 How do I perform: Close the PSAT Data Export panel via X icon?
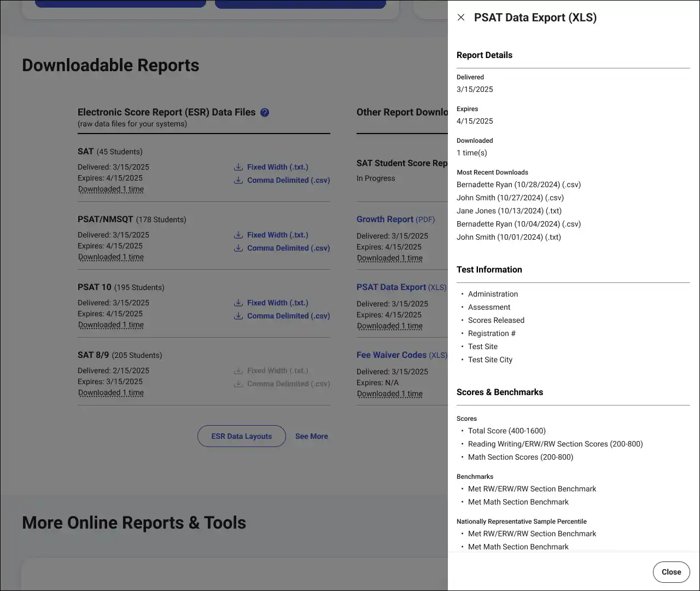click(461, 18)
